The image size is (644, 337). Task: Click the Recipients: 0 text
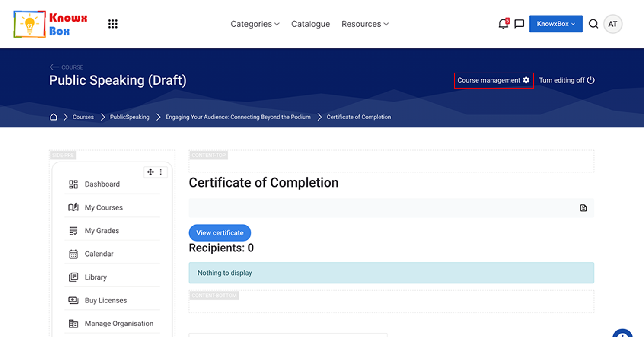[x=221, y=248]
